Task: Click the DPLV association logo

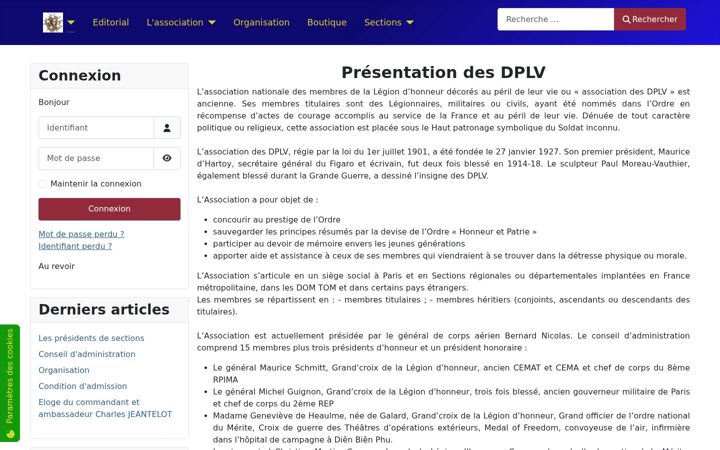Action: pyautogui.click(x=53, y=22)
